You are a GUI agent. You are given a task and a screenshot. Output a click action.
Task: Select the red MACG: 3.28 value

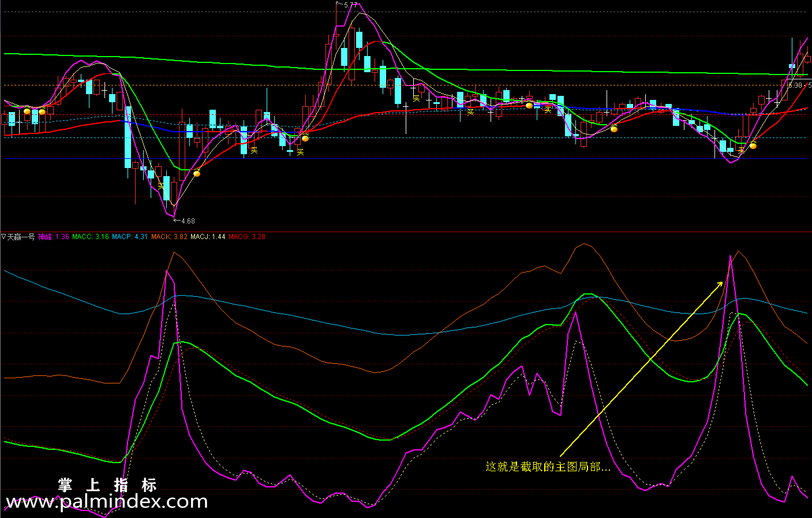pos(247,237)
